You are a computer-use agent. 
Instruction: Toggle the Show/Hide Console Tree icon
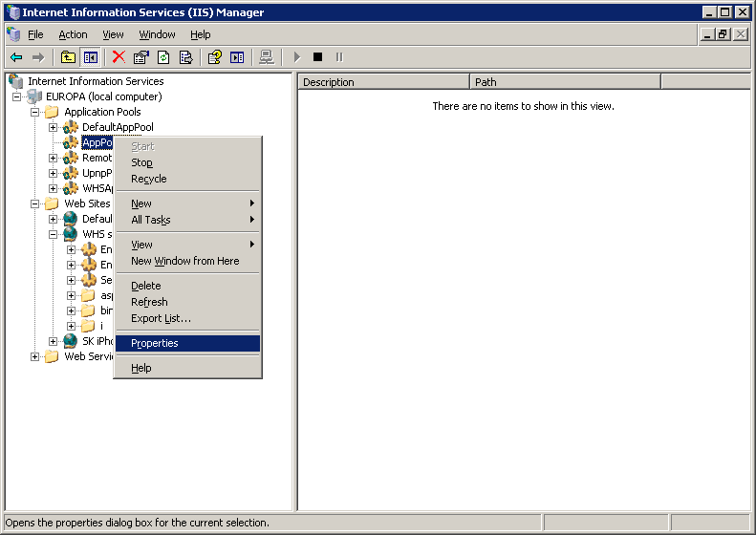coord(90,57)
